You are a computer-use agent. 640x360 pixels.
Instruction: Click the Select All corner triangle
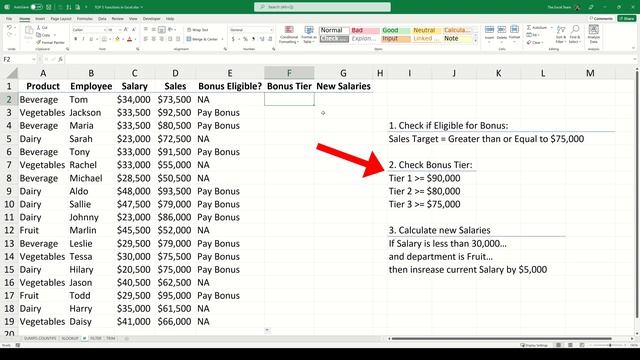(11, 73)
